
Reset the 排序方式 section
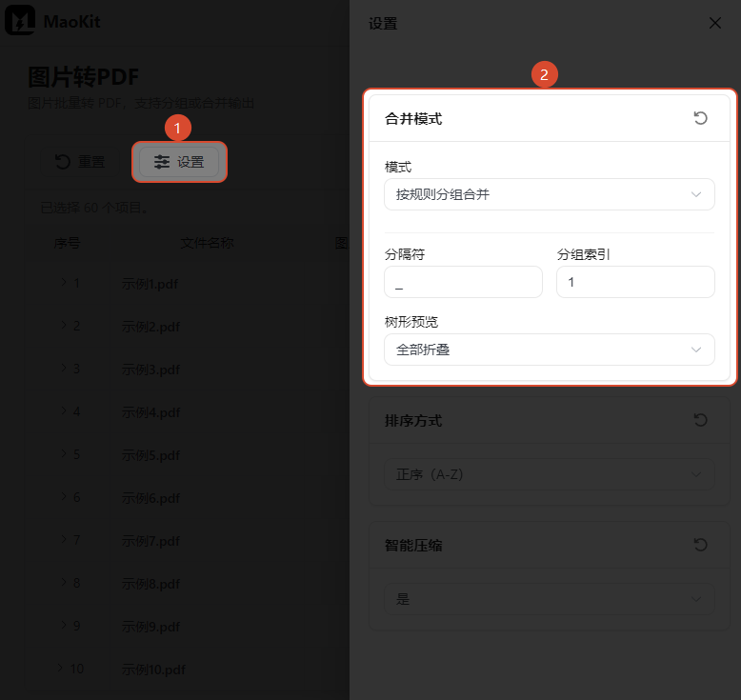pyautogui.click(x=700, y=420)
